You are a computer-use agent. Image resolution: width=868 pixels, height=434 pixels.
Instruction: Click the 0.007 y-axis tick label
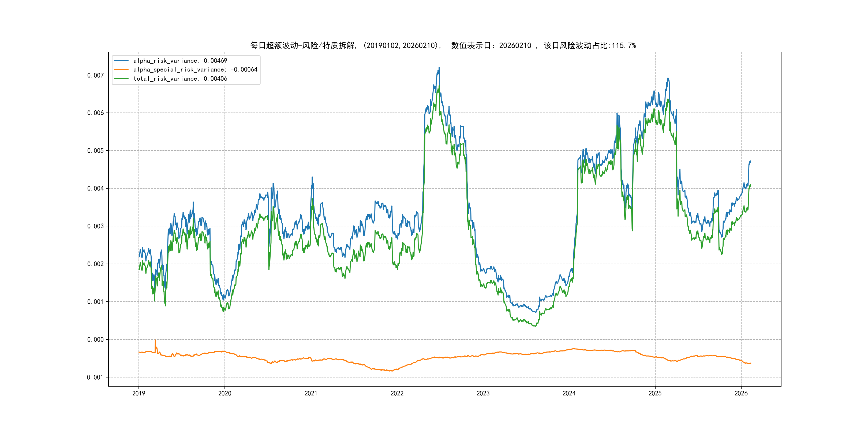click(x=95, y=75)
